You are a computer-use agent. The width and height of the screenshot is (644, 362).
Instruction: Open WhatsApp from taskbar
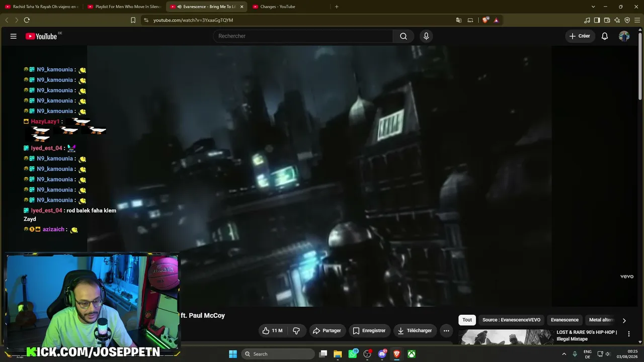(353, 354)
